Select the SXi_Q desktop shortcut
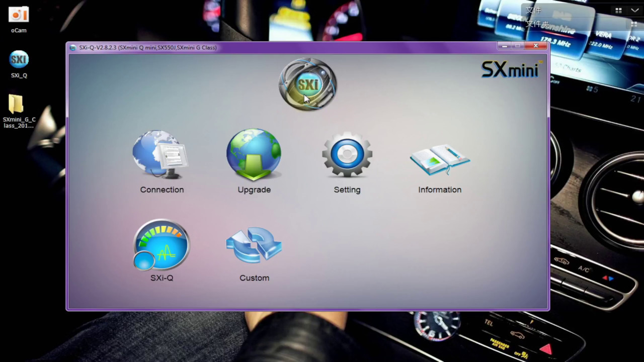The image size is (644, 362). [x=19, y=64]
